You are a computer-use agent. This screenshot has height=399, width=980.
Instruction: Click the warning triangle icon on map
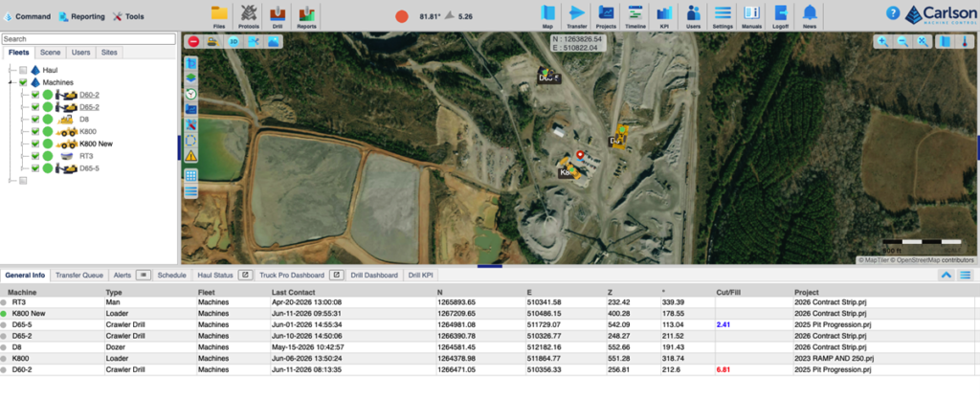pos(191,155)
